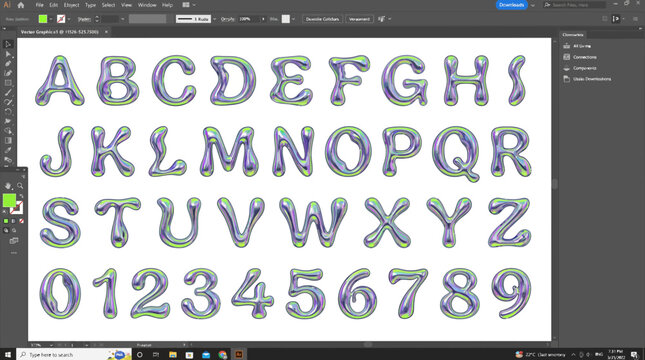Select the Hand tool
This screenshot has height=360, width=645.
point(8,186)
